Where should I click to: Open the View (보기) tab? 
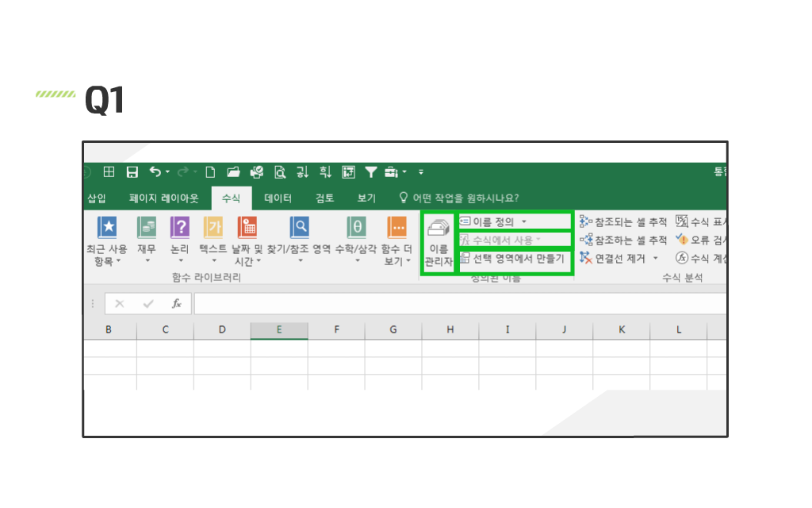coord(366,198)
